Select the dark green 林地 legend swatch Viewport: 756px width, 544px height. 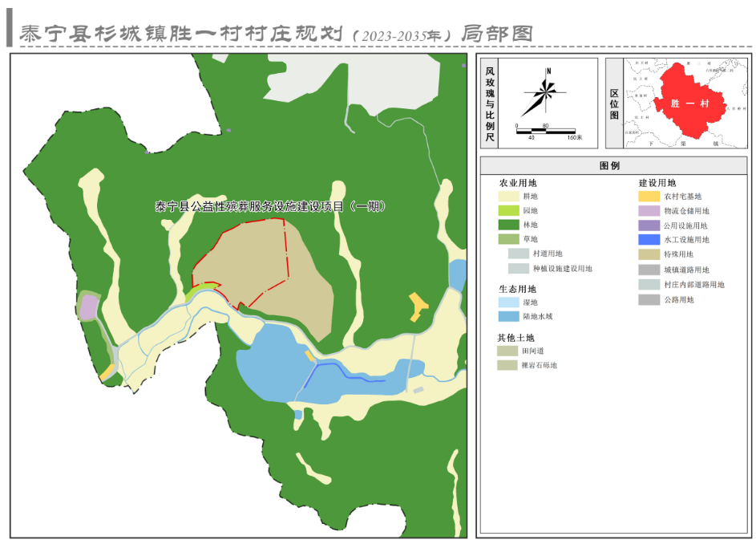(x=508, y=225)
